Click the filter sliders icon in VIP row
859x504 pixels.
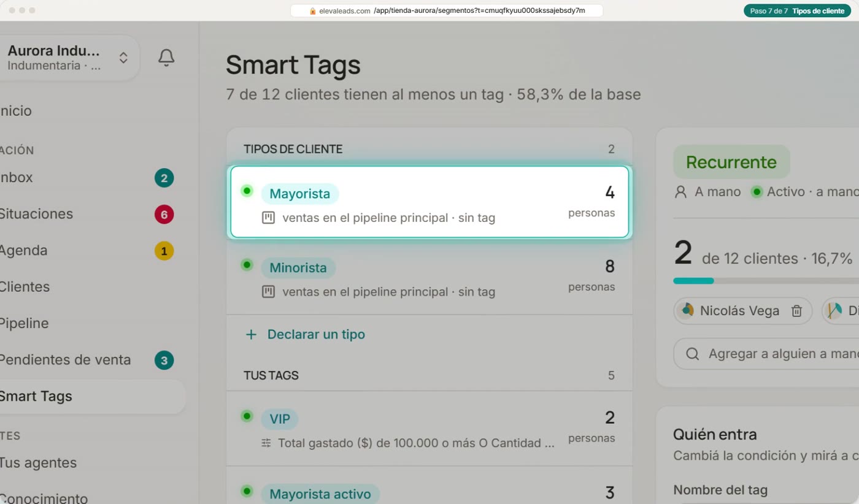[x=266, y=443]
